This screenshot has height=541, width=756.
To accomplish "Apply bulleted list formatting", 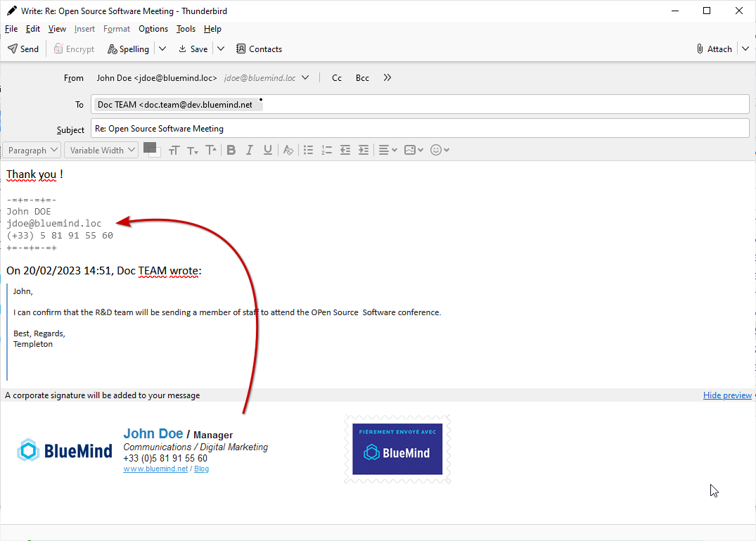I will pyautogui.click(x=308, y=150).
